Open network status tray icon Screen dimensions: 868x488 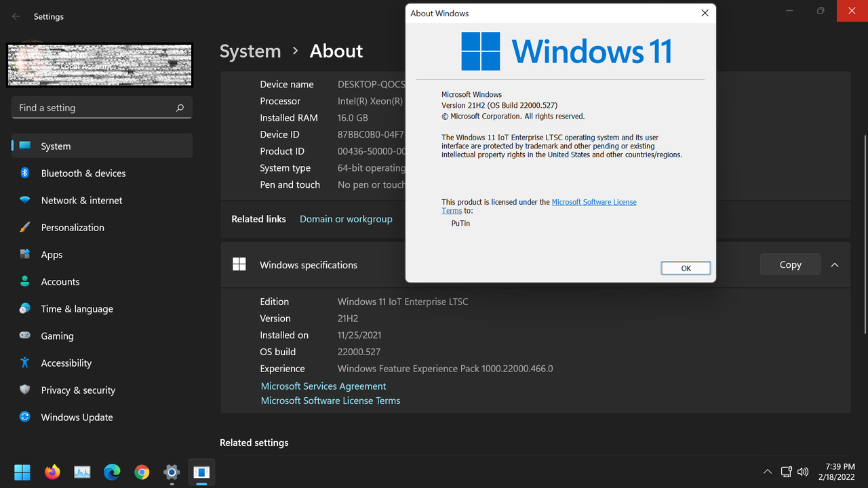pyautogui.click(x=786, y=472)
